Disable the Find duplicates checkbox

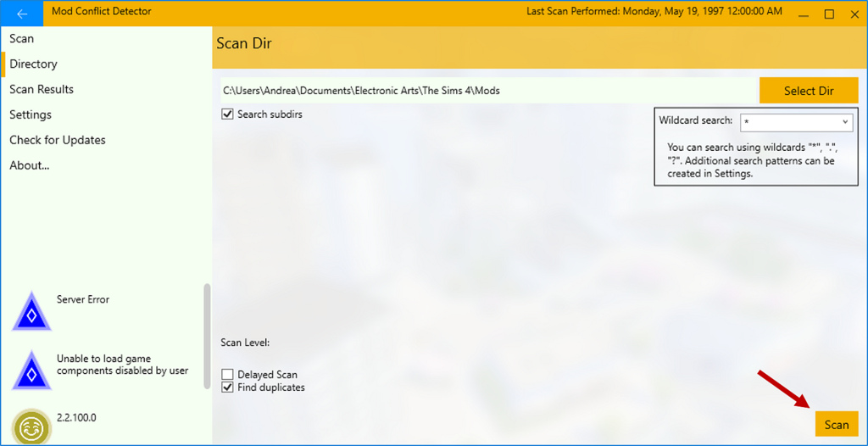227,387
